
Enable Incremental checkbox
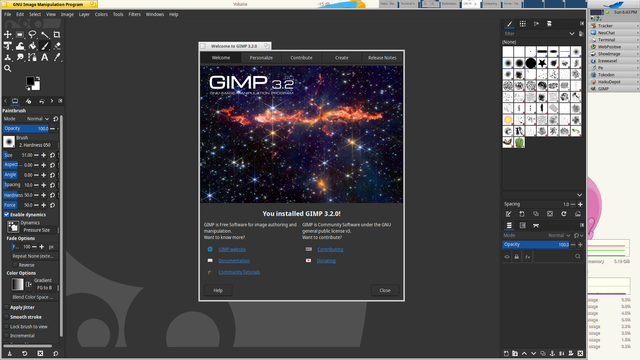(7, 336)
